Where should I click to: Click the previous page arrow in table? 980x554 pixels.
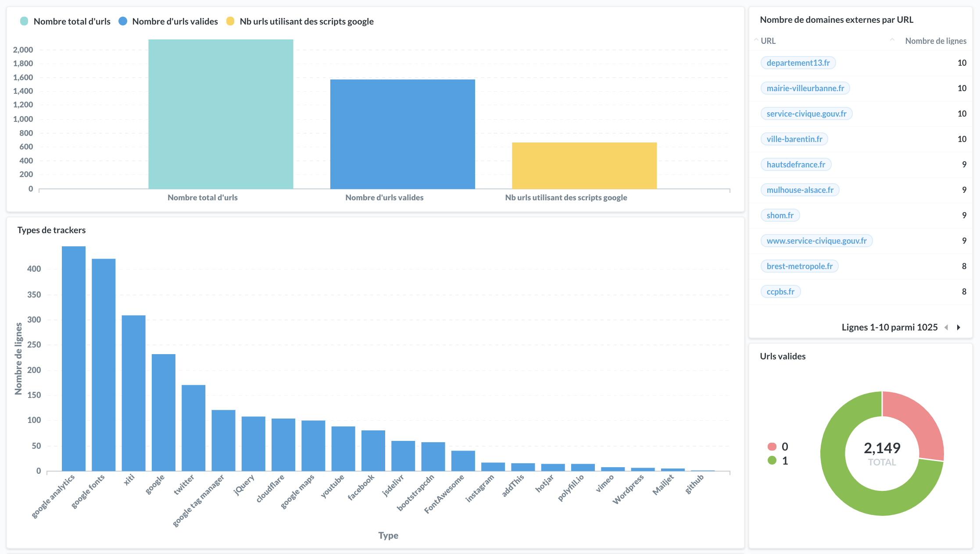coord(946,327)
